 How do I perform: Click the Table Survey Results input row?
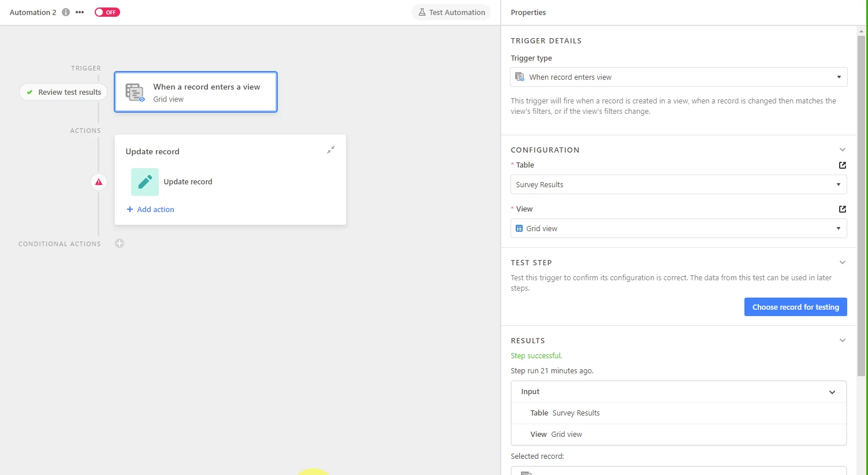tap(679, 413)
